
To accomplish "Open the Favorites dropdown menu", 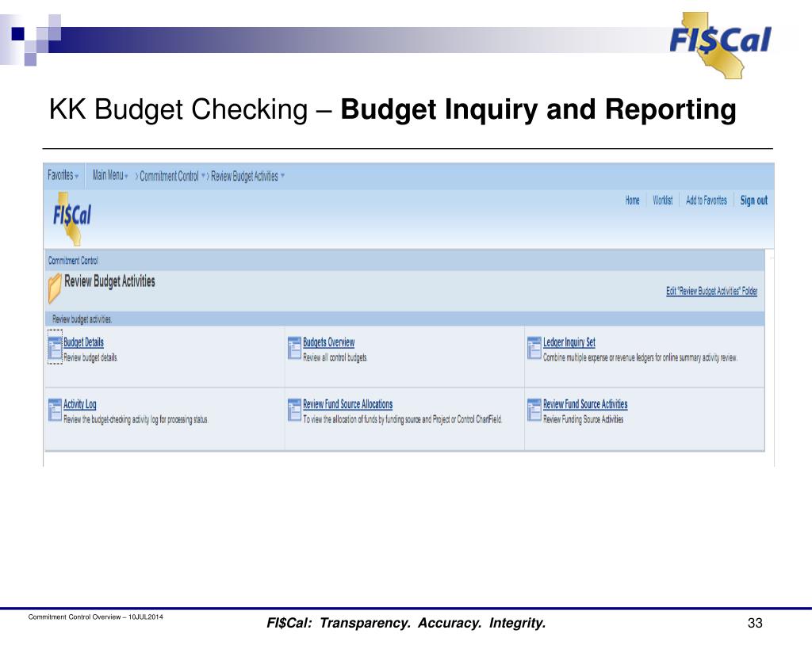I will (x=63, y=175).
